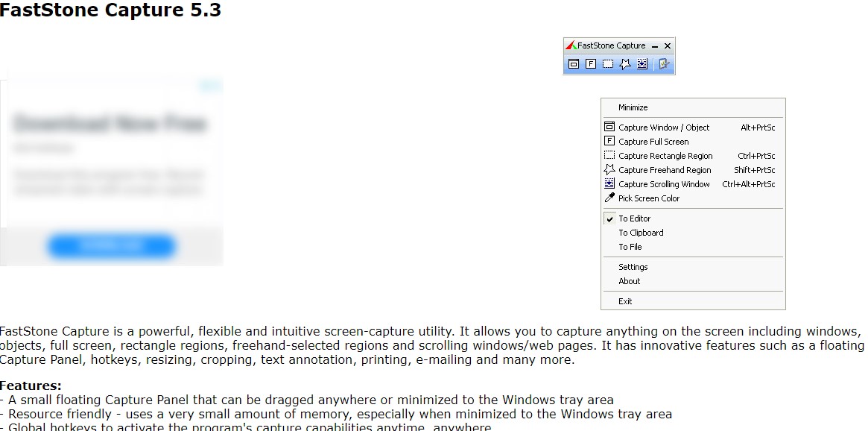Viewport: 868px width, 431px height.
Task: Choose Capture Freehand Region from menu
Action: coord(693,170)
